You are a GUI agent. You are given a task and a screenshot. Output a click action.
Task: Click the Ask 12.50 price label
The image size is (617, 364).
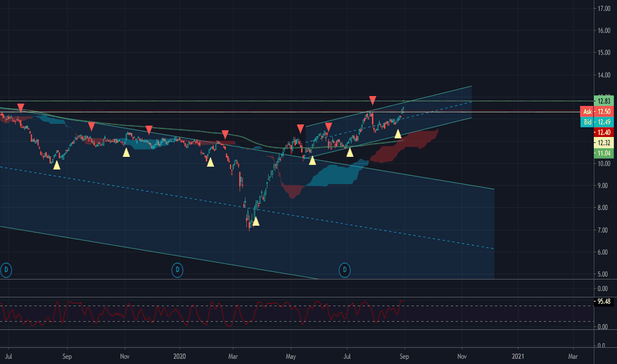pos(596,111)
